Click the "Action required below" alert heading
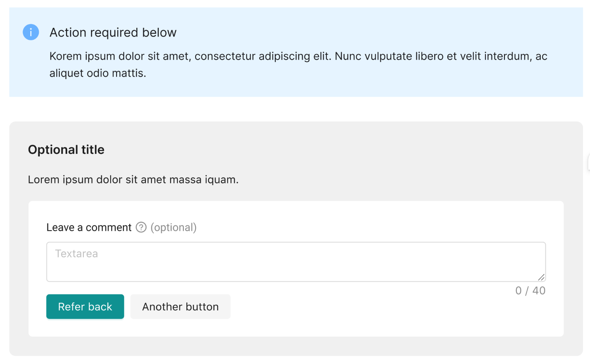 click(113, 33)
